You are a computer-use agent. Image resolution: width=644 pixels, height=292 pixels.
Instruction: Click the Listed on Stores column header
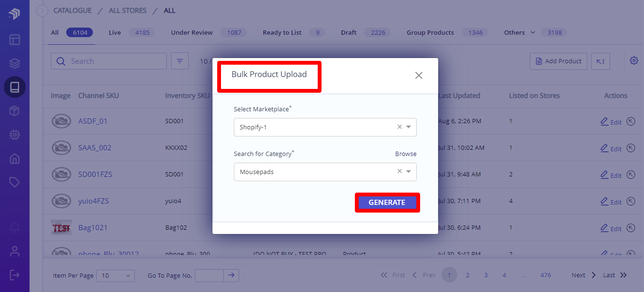click(534, 96)
